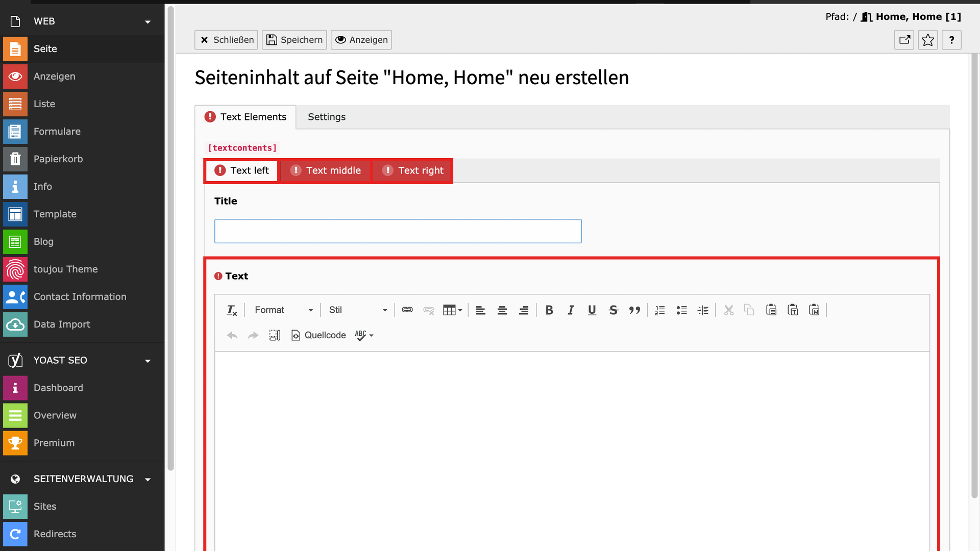
Task: Click the Schließen button
Action: [x=226, y=40]
